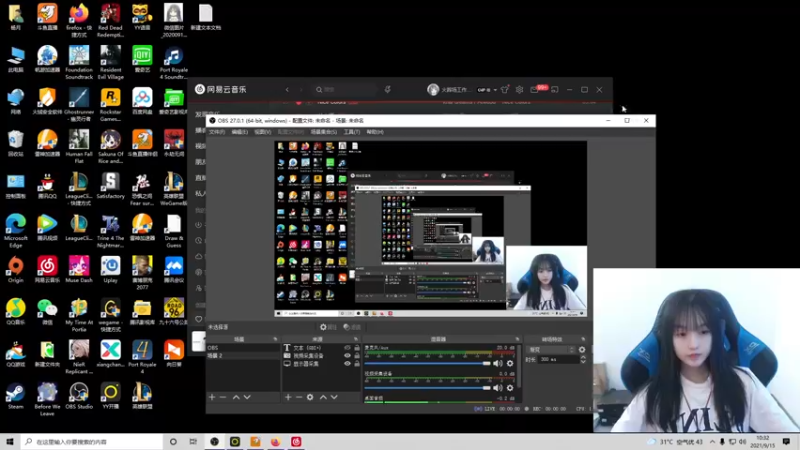Show hidden system tray icons chevron
Image resolution: width=800 pixels, height=450 pixels.
pos(712,442)
